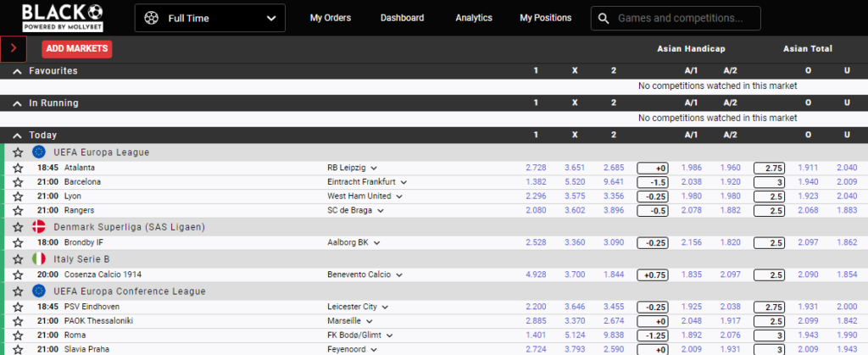Select Brondby A/1 odds 2.156
868x355 pixels.
pyautogui.click(x=692, y=243)
